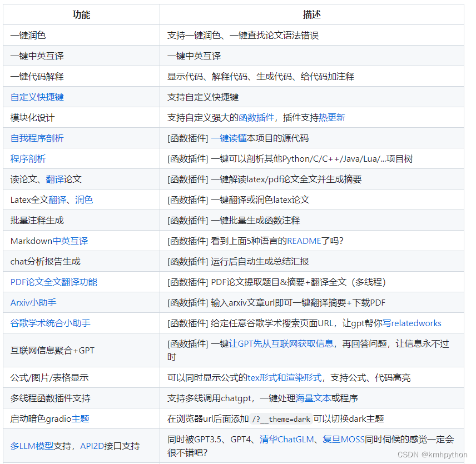Open the 热更新 link
Viewport: 476px width, 464px height.
click(x=332, y=118)
